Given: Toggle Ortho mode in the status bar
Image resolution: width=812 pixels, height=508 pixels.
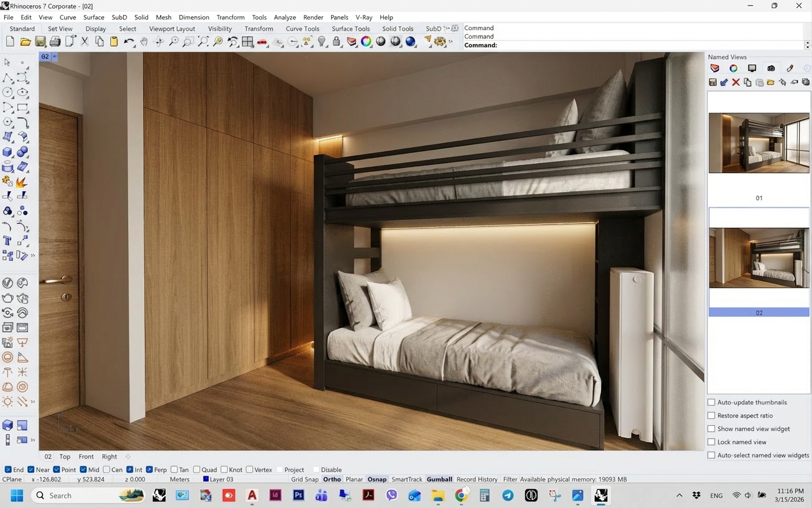Looking at the screenshot, I should coord(332,479).
